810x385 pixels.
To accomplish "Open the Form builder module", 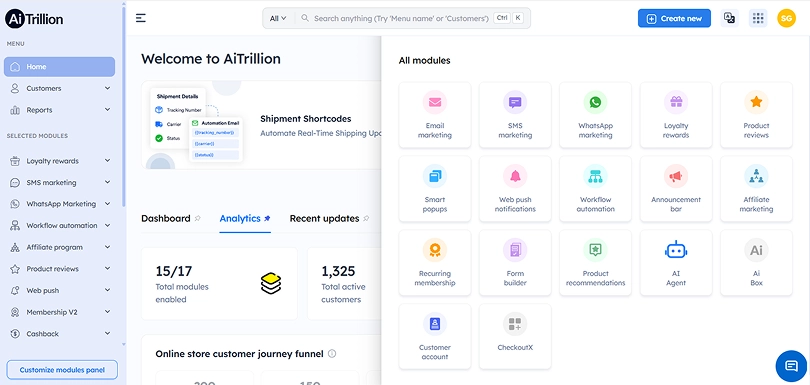I will tap(515, 263).
